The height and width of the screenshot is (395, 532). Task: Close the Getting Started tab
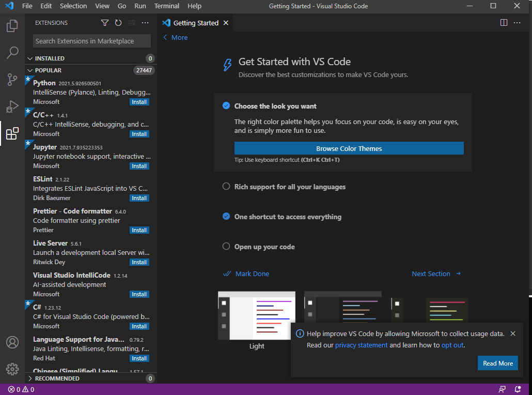click(x=226, y=23)
